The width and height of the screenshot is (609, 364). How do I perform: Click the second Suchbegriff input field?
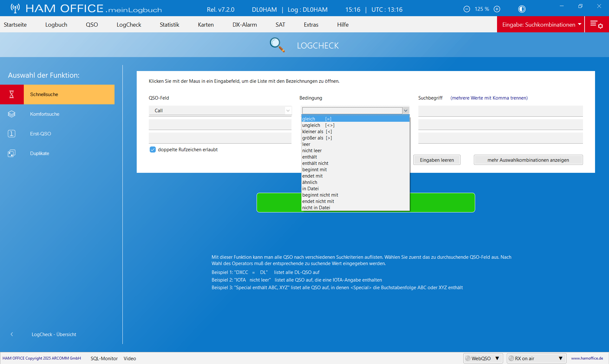pyautogui.click(x=501, y=124)
